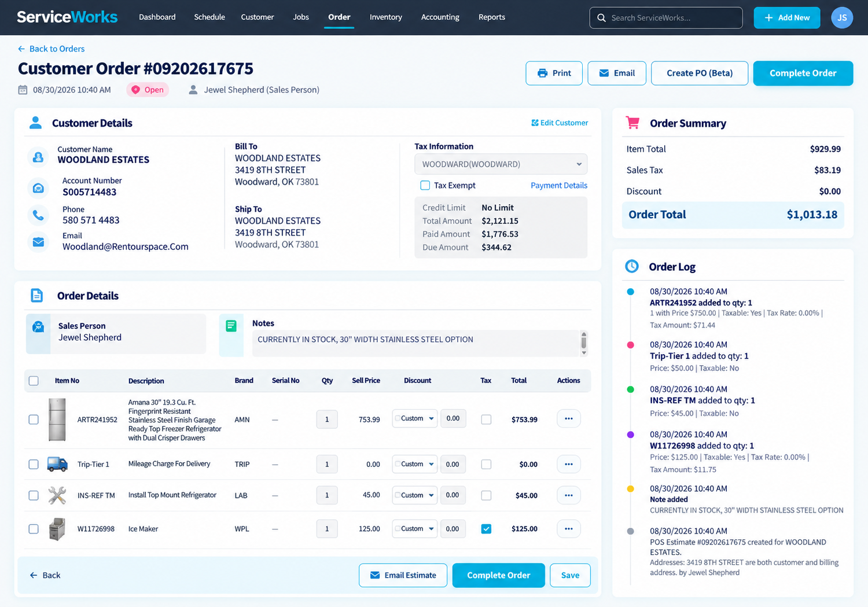Image resolution: width=868 pixels, height=607 pixels.
Task: Go to the Accounting nav item
Action: pyautogui.click(x=440, y=17)
